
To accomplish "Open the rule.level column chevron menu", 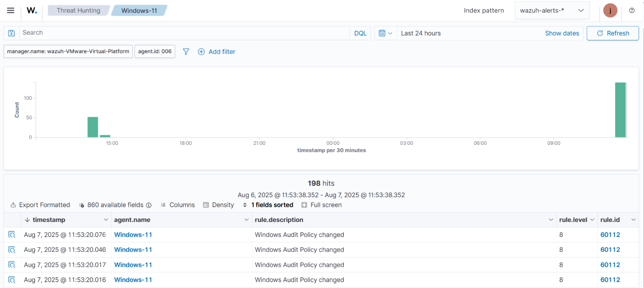I will (592, 220).
